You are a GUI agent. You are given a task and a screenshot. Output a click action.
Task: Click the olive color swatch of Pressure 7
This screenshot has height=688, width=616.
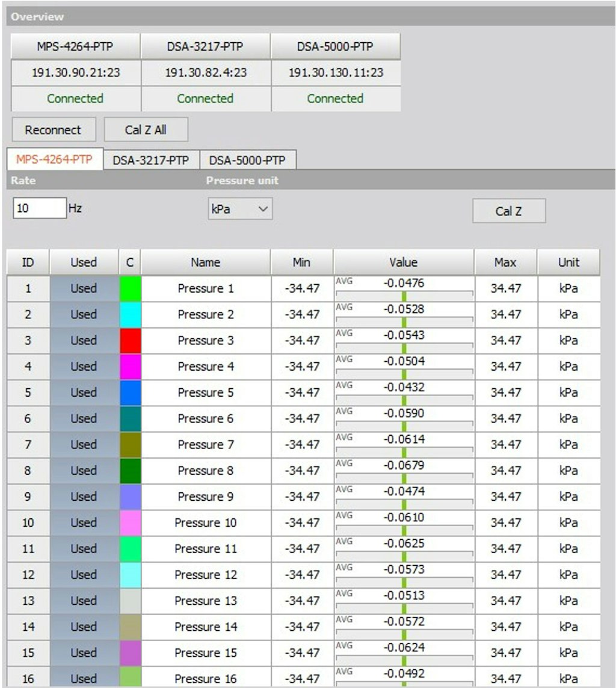point(130,444)
